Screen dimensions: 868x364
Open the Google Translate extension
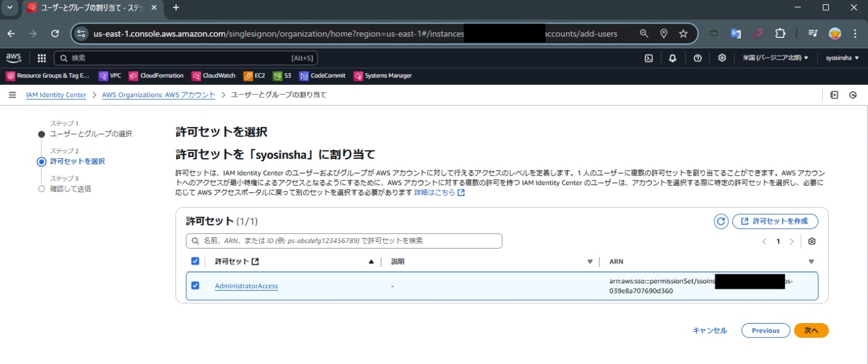point(736,33)
